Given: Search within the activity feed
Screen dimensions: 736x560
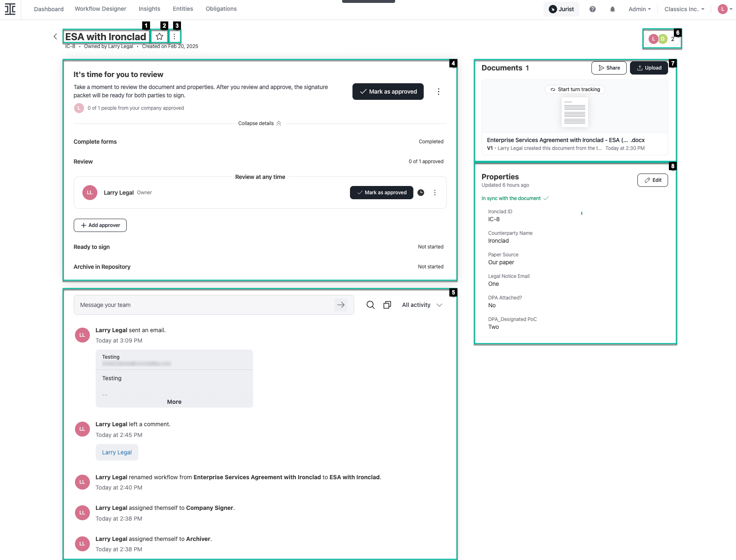Looking at the screenshot, I should (370, 305).
